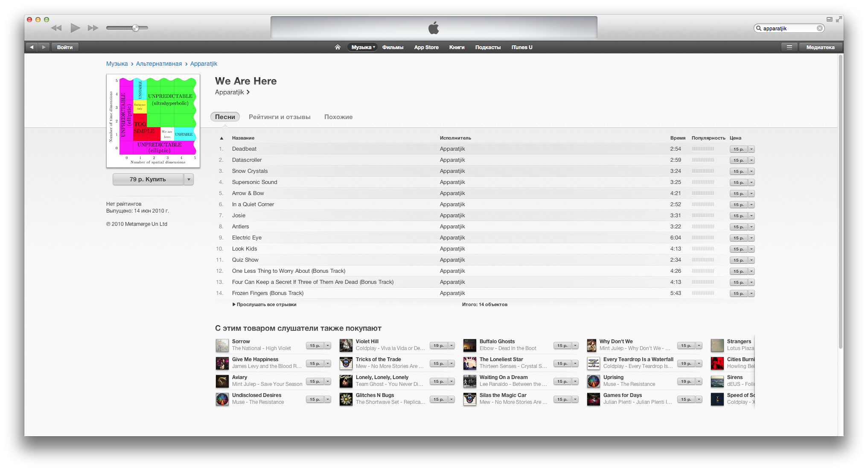Open the price dropdown for Deadbeat track
868x470 pixels.
click(x=751, y=149)
